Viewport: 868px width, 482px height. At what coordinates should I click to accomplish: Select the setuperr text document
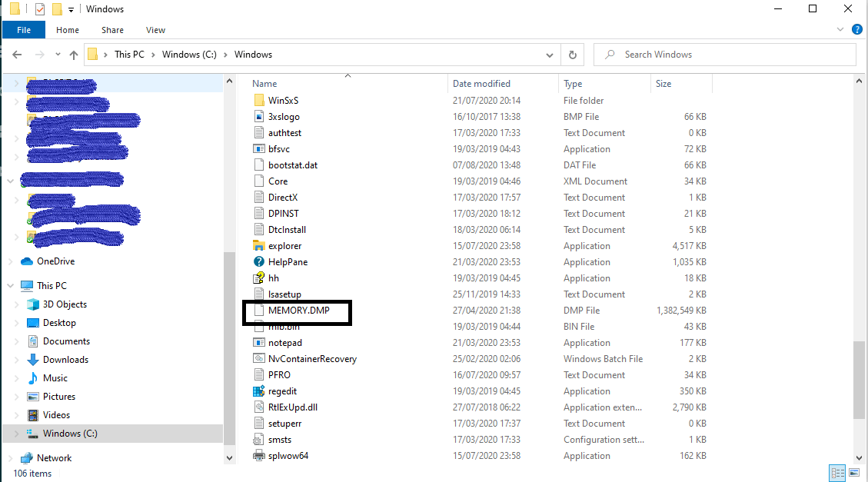284,424
